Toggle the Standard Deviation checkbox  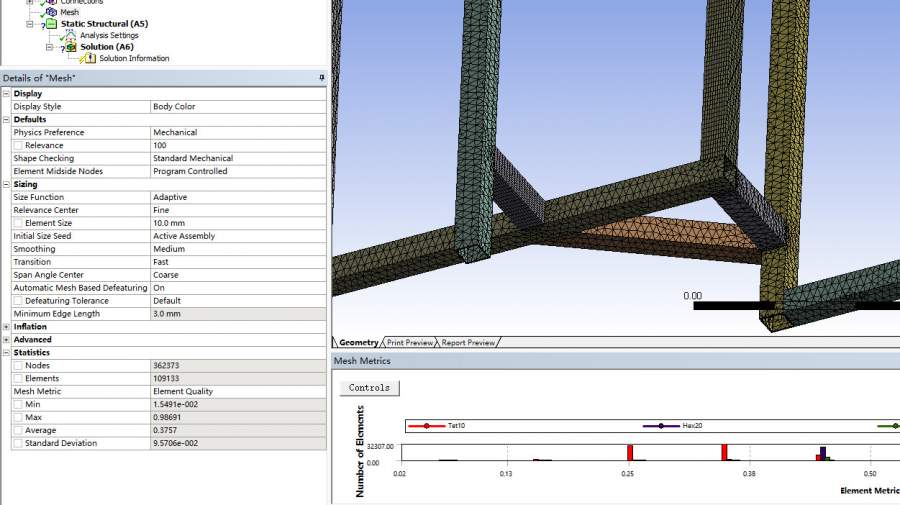point(18,444)
